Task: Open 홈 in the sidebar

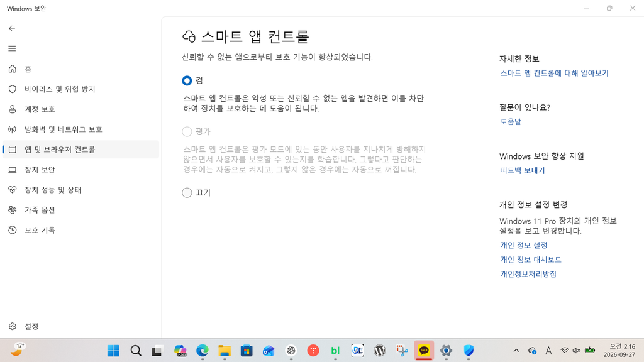Action: click(80, 69)
